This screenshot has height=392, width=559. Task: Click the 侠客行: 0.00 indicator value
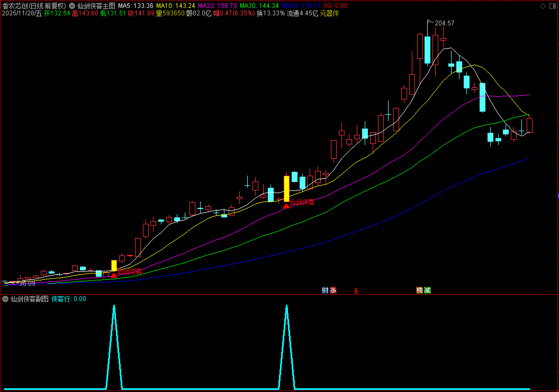tap(69, 299)
